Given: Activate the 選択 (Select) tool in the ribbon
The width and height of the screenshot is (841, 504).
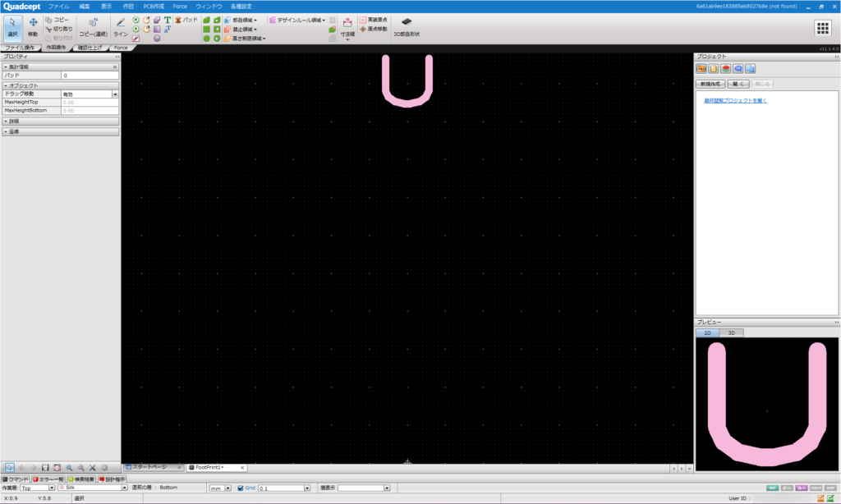Looking at the screenshot, I should pyautogui.click(x=12, y=27).
